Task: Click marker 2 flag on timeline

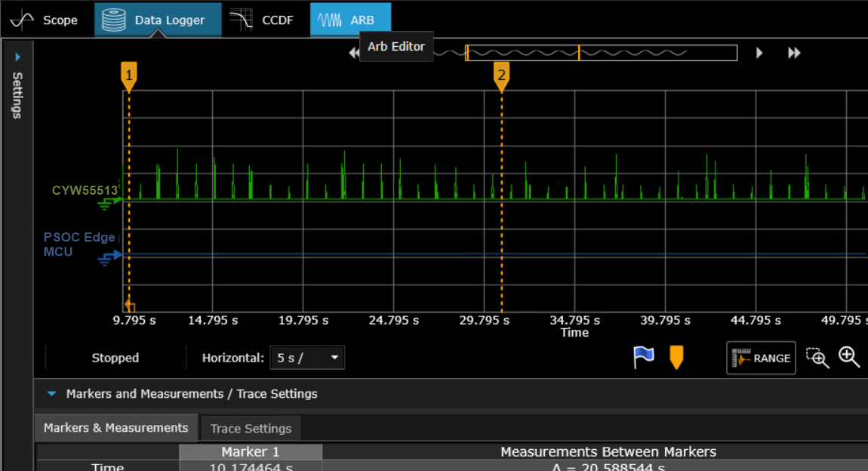Action: (501, 75)
